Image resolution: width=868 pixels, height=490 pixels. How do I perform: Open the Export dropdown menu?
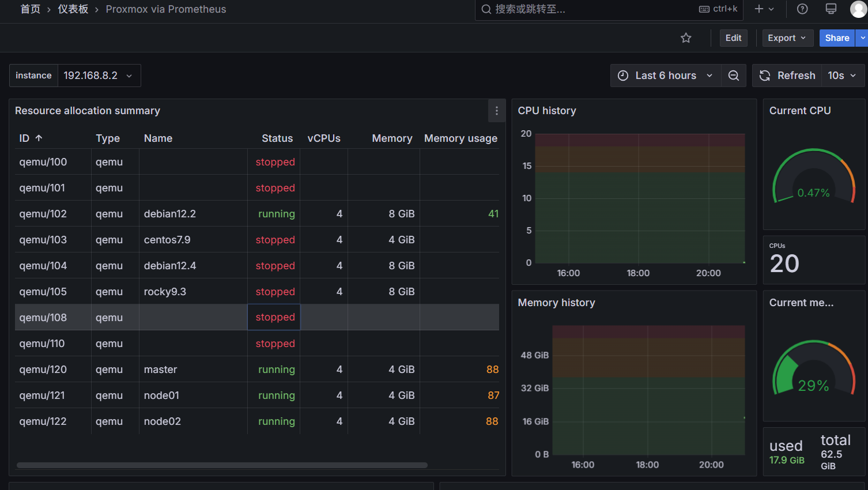pos(787,38)
